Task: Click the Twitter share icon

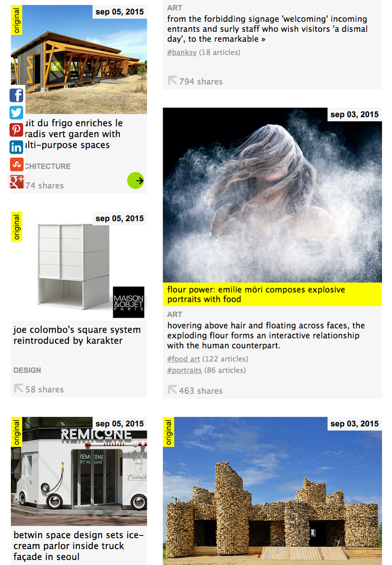Action: click(16, 113)
